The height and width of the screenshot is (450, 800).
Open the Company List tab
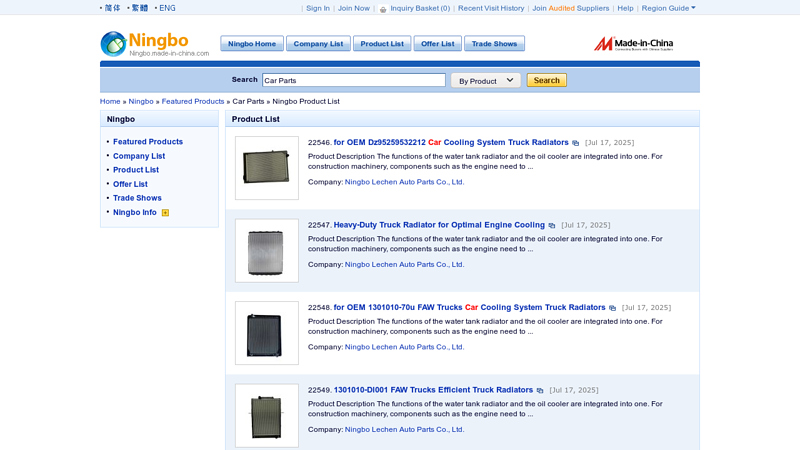318,44
